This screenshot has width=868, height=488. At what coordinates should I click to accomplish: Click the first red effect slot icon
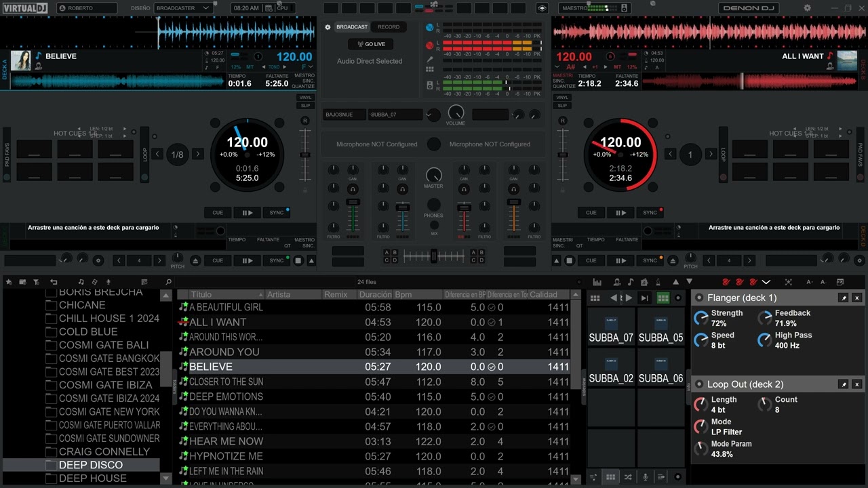coord(726,282)
